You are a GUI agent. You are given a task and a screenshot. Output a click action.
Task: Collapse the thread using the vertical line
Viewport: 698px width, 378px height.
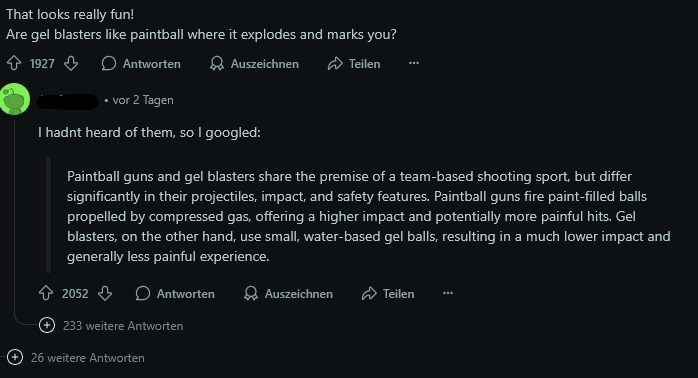click(14, 214)
